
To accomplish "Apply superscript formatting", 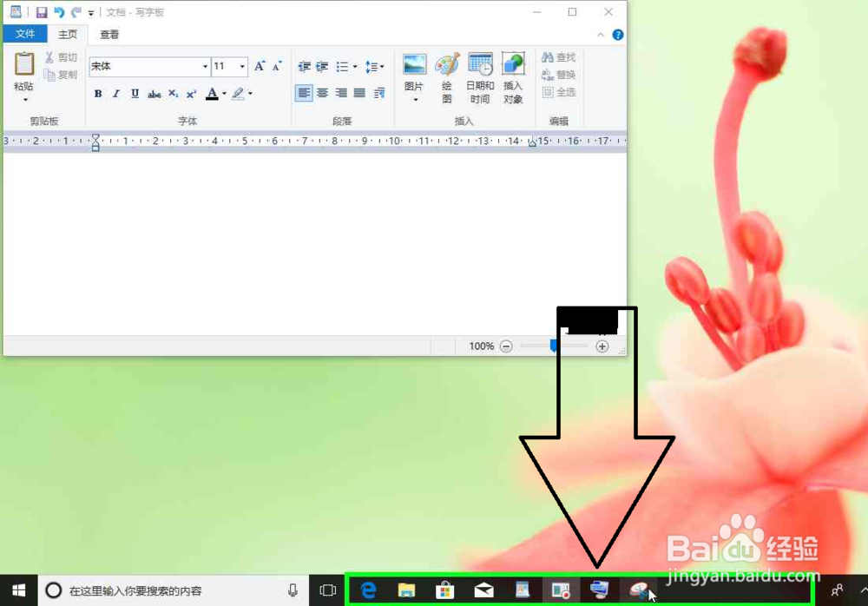I will click(x=190, y=94).
